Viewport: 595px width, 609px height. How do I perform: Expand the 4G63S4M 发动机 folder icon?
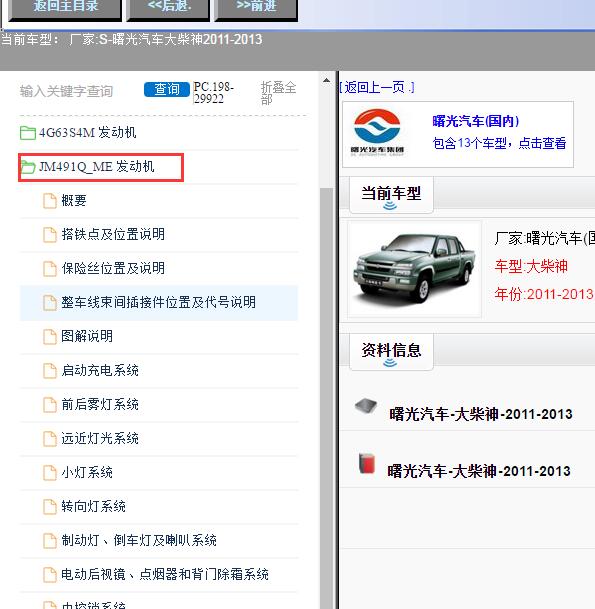[x=28, y=133]
